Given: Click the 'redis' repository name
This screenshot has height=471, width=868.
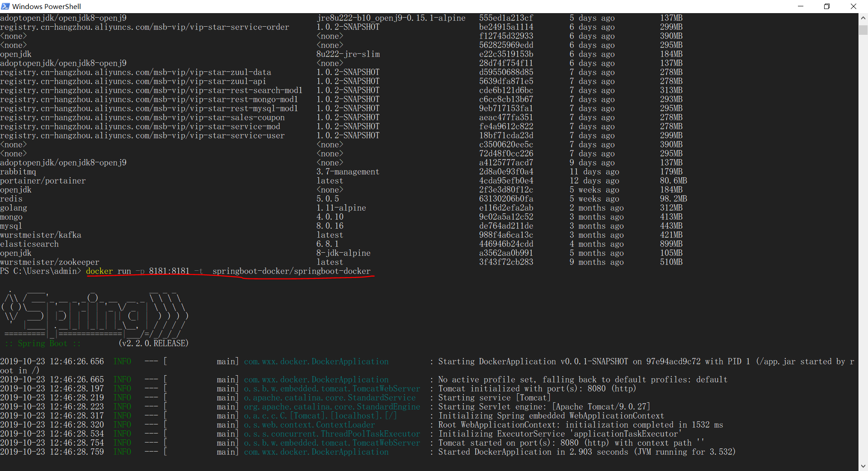Looking at the screenshot, I should click(11, 199).
